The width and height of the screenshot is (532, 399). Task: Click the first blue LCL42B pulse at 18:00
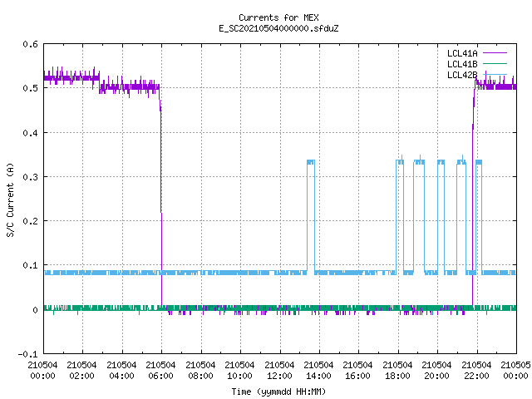[400, 216]
